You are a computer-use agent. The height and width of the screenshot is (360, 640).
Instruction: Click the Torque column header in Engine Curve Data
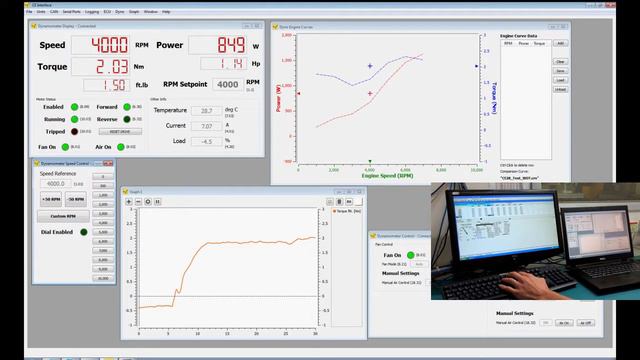coord(540,43)
